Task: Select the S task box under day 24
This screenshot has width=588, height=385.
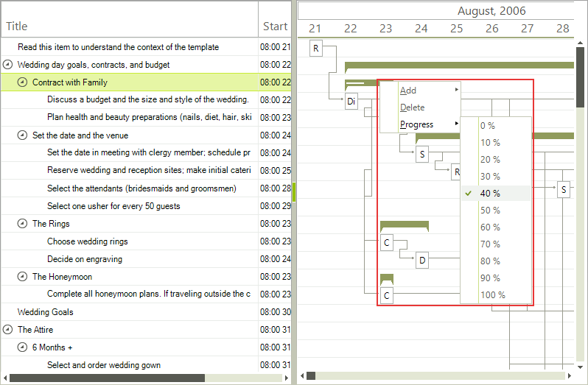Action: pyautogui.click(x=422, y=154)
